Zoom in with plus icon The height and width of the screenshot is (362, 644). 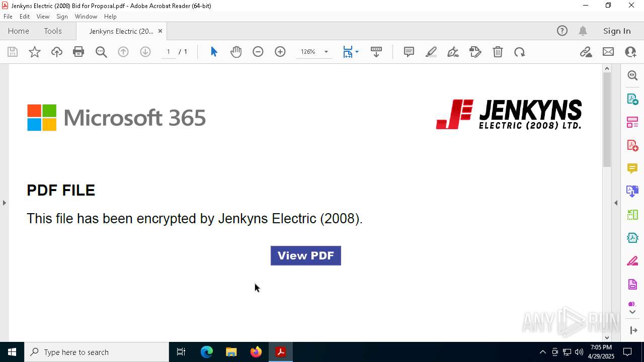[x=280, y=52]
